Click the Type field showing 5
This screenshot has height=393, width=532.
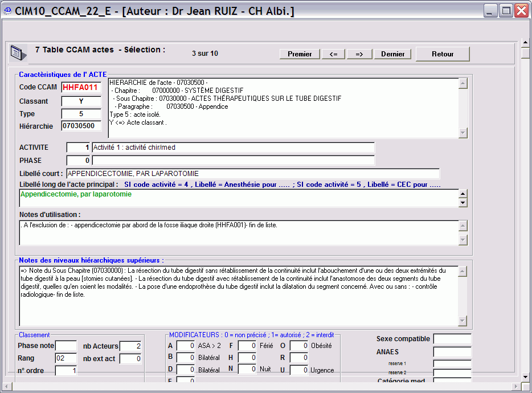pyautogui.click(x=81, y=114)
